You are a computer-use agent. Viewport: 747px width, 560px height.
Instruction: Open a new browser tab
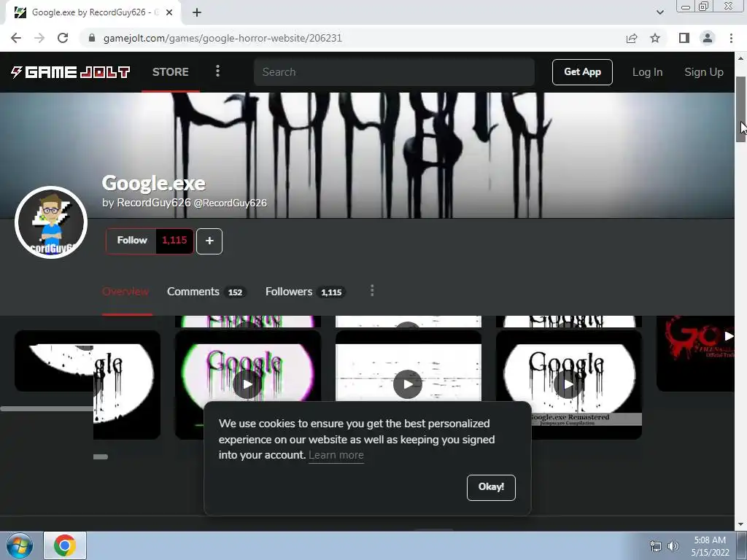click(197, 12)
